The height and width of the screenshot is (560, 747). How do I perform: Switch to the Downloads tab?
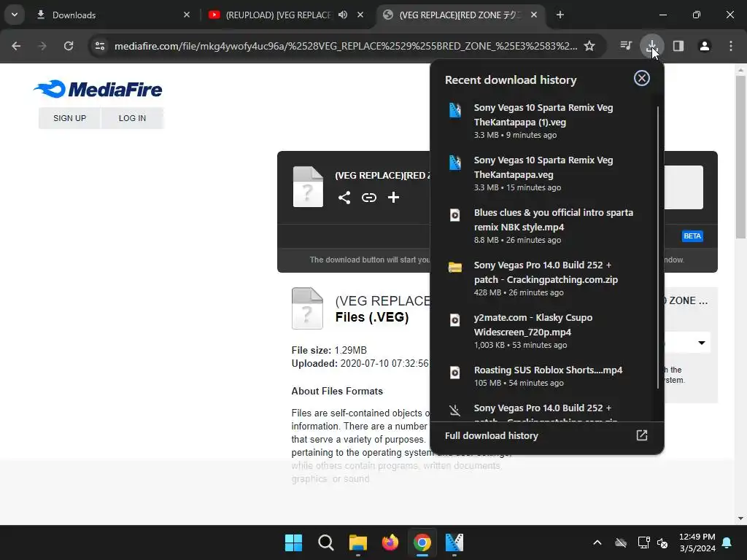113,15
